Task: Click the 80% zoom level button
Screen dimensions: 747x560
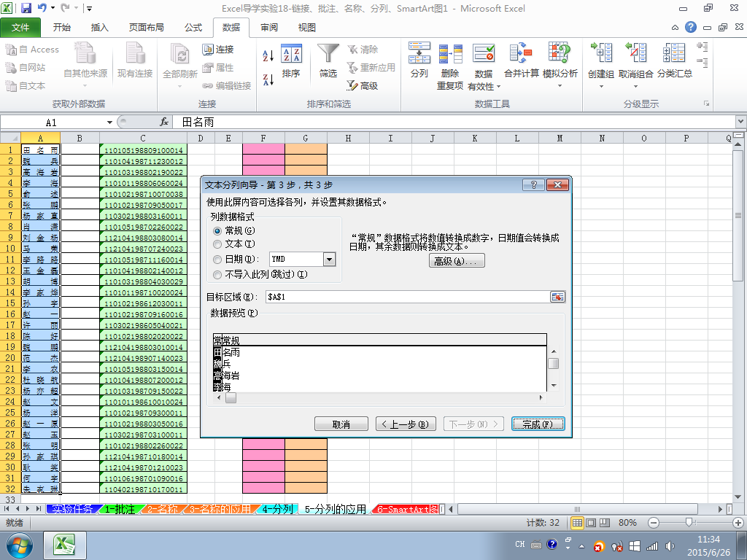Action: (x=627, y=523)
